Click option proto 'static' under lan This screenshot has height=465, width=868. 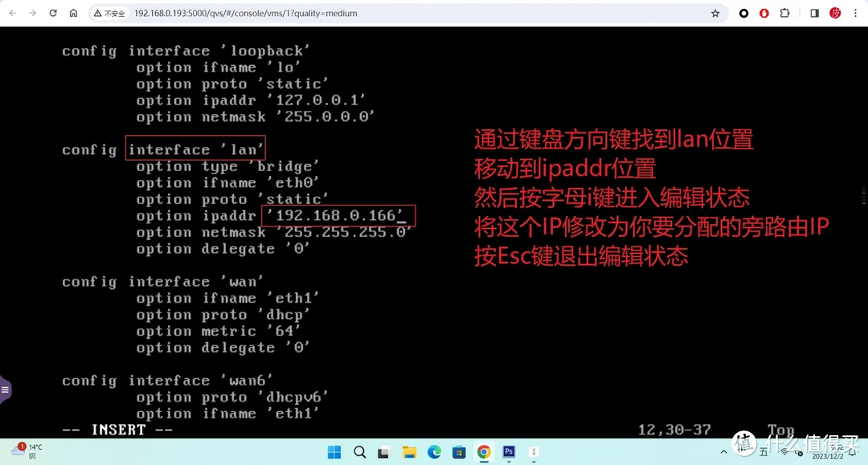(x=232, y=200)
